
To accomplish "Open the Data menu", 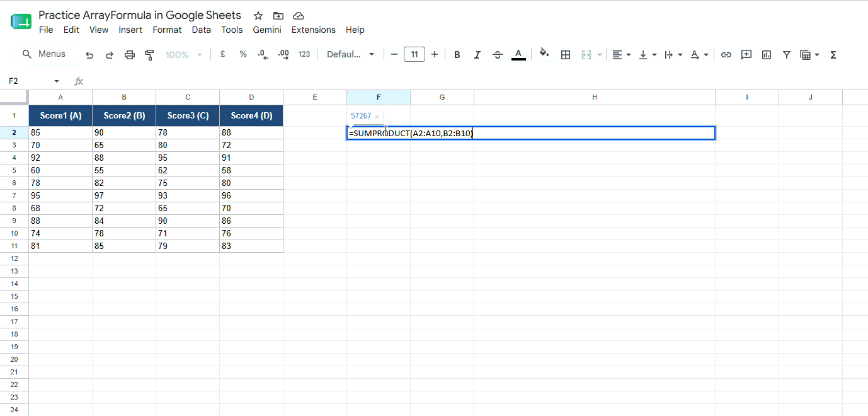I will click(x=202, y=30).
